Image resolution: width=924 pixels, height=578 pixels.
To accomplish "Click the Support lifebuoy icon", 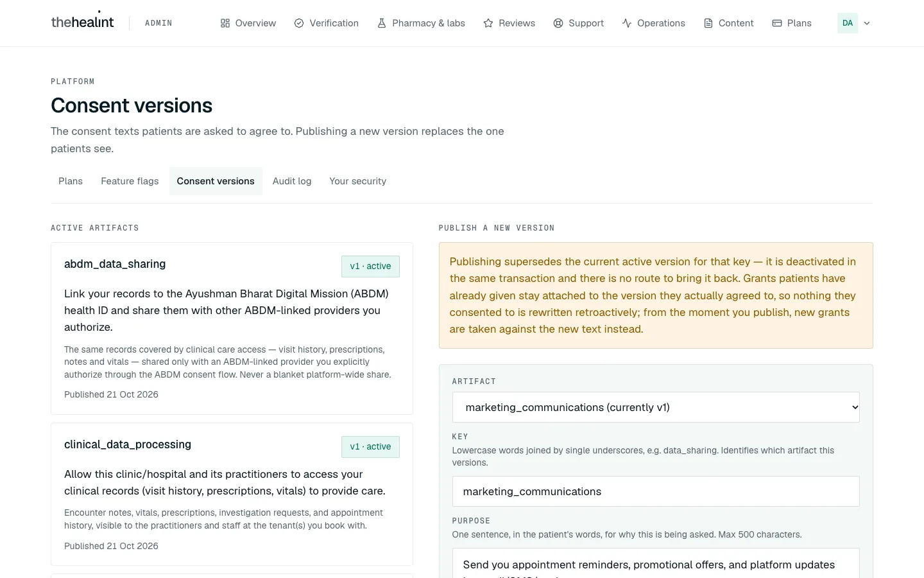I will tap(558, 23).
